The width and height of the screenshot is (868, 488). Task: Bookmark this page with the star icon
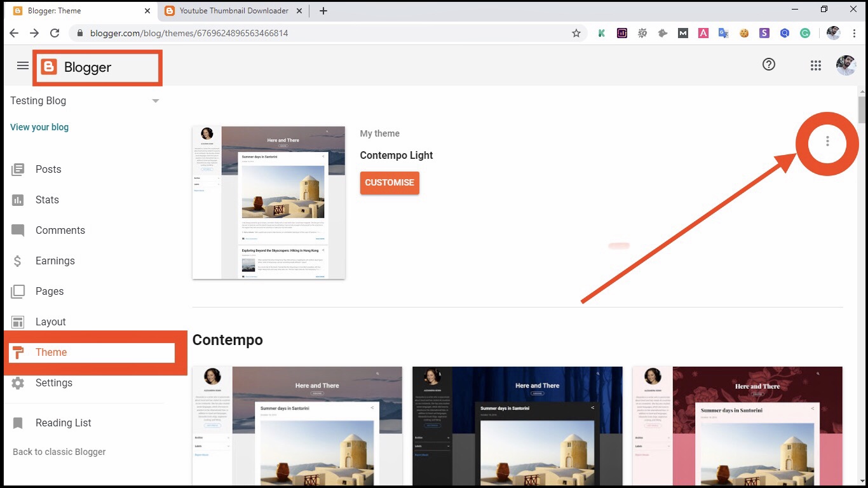pyautogui.click(x=576, y=33)
